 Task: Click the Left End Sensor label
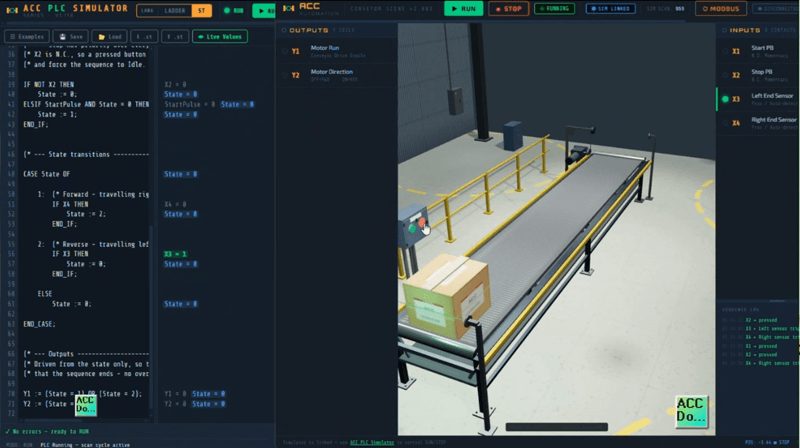click(x=772, y=96)
